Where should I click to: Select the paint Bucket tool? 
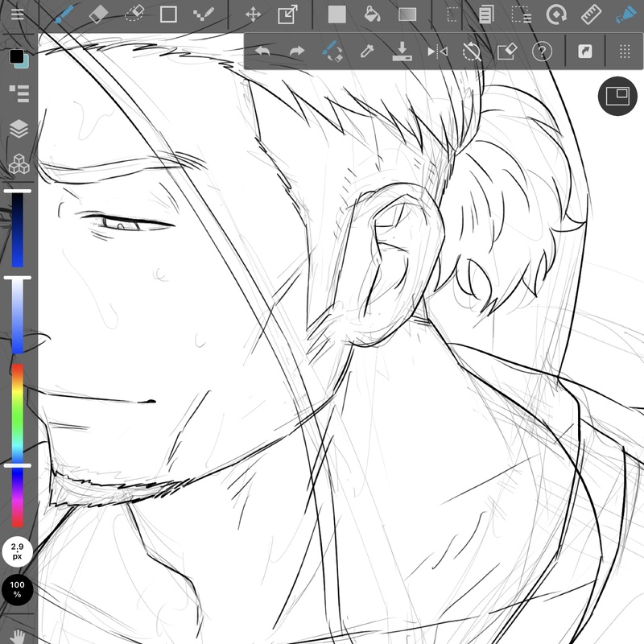(x=372, y=14)
